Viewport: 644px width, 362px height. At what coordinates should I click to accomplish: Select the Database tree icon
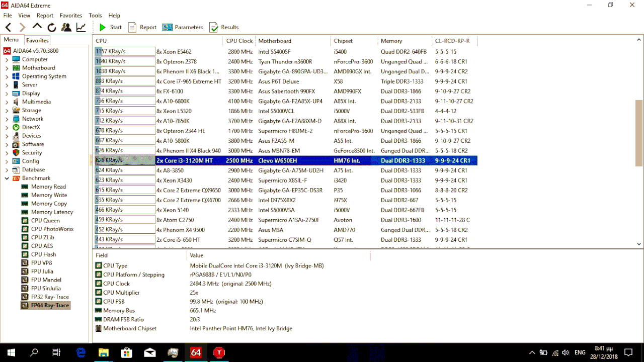tap(16, 169)
